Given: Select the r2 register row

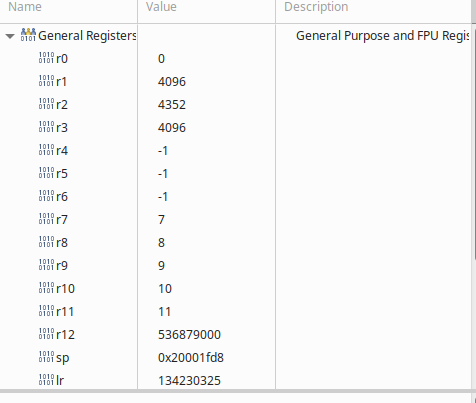Looking at the screenshot, I should pos(236,105).
